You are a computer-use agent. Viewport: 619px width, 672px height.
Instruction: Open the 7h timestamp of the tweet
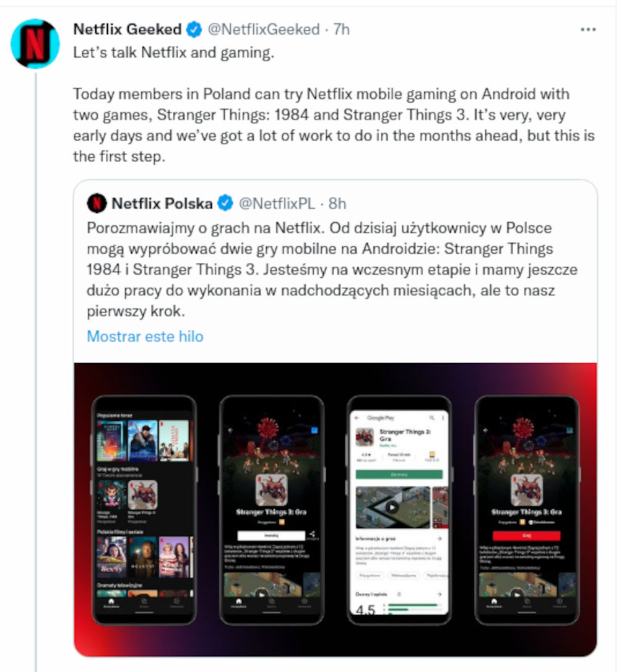[x=342, y=30]
